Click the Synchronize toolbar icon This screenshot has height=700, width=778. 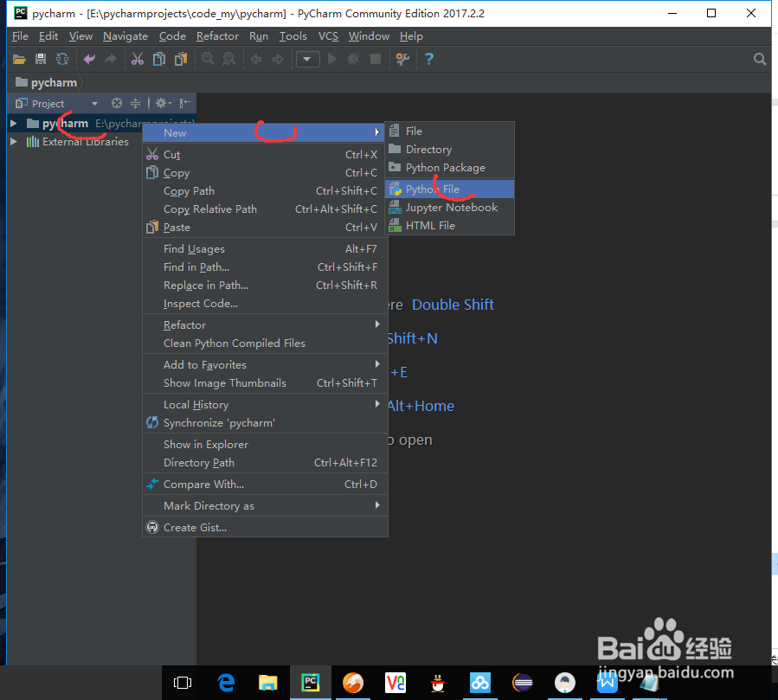tap(62, 60)
